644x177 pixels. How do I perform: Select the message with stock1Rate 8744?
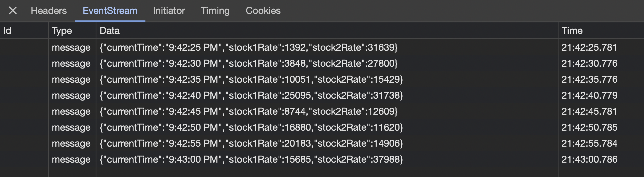point(248,111)
